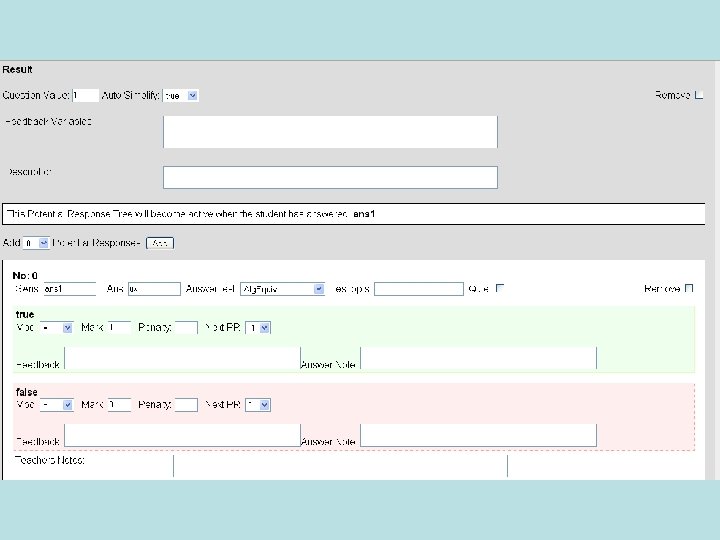Tick the Remove checkbox beside Question Value
720x540 pixels.
pos(699,95)
